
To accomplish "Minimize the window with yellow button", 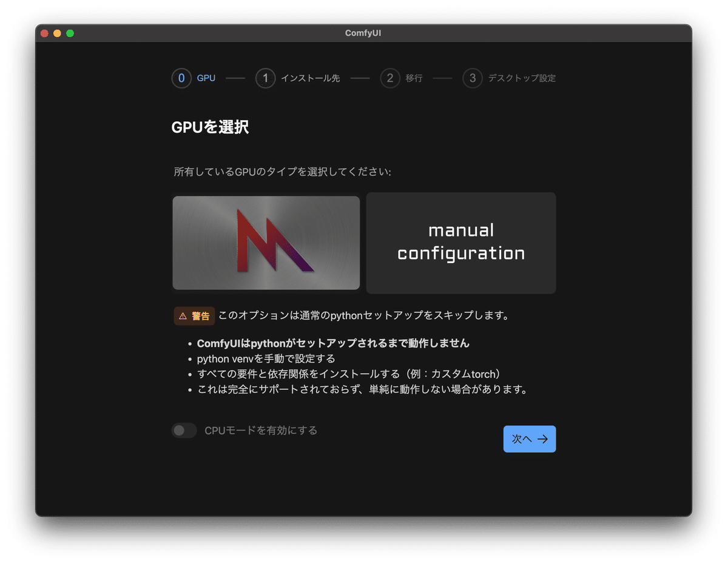I will 57,33.
